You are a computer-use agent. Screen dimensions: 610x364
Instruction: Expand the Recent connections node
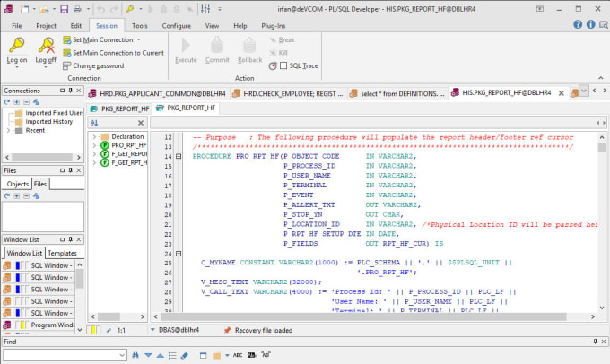click(8, 130)
